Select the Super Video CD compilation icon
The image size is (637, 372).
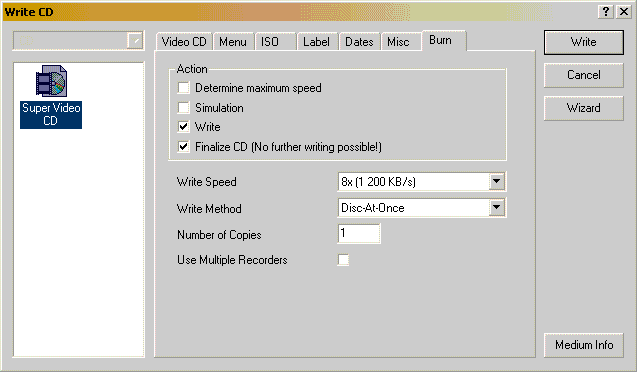pyautogui.click(x=51, y=81)
